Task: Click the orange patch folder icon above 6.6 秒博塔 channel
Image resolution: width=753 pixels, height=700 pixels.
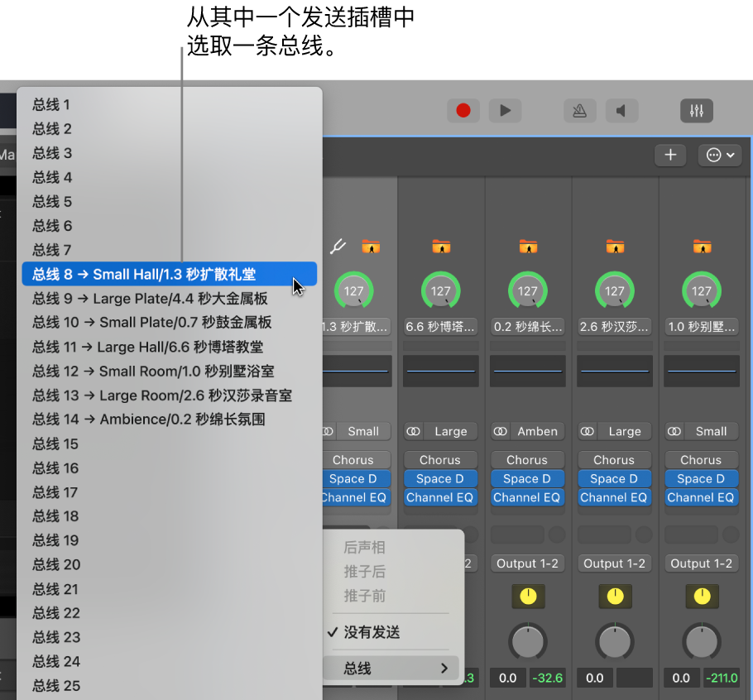Action: click(440, 246)
